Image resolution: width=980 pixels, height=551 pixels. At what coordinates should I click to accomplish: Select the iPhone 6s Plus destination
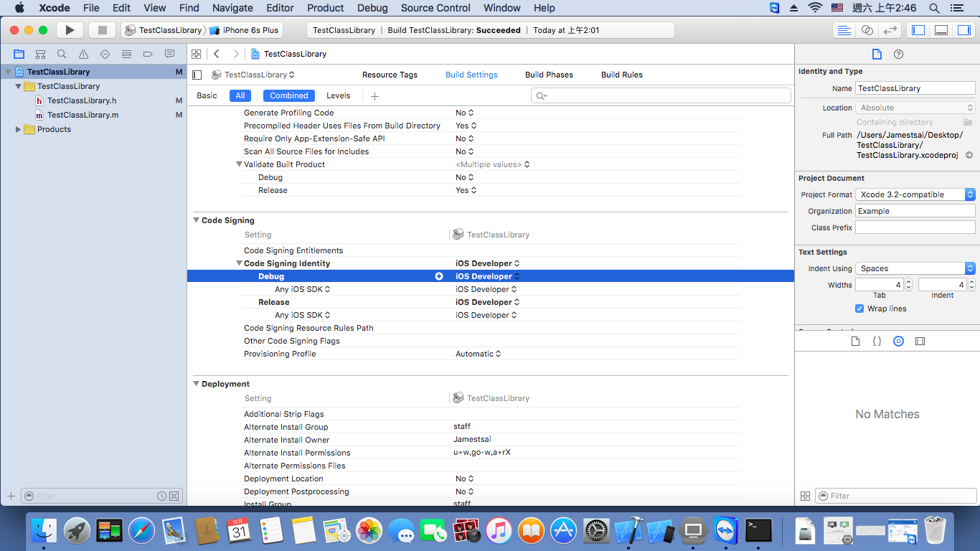(x=245, y=30)
